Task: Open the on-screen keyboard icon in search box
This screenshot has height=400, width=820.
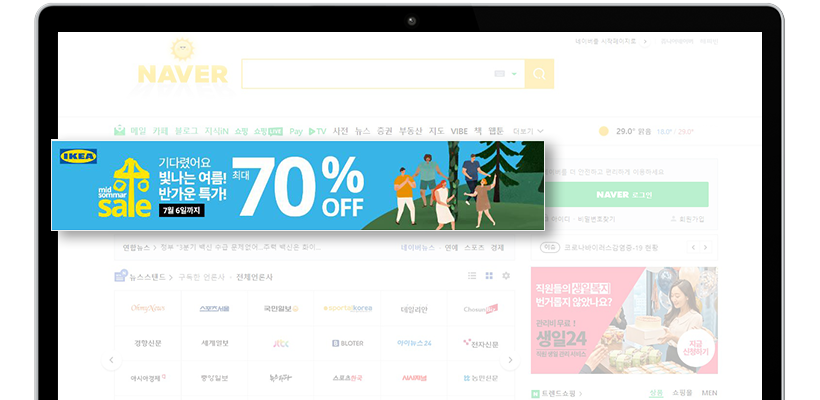Action: (499, 74)
